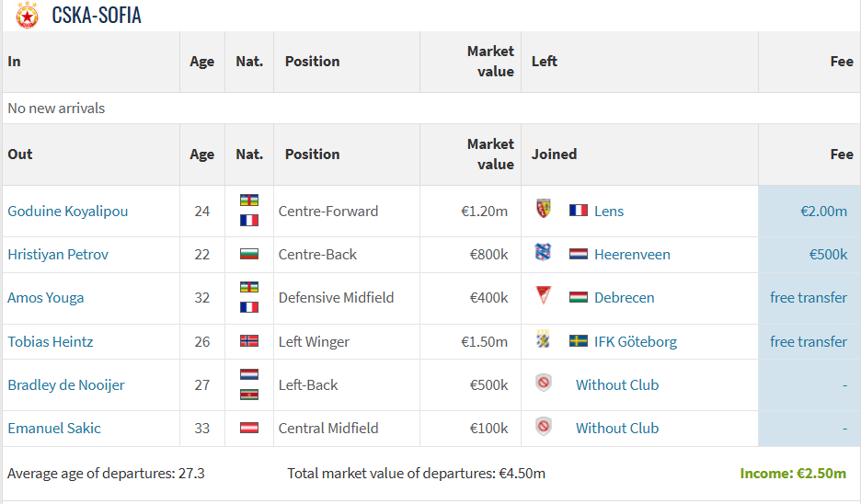Click the Lens club crest icon
Image resolution: width=861 pixels, height=504 pixels.
(x=543, y=210)
